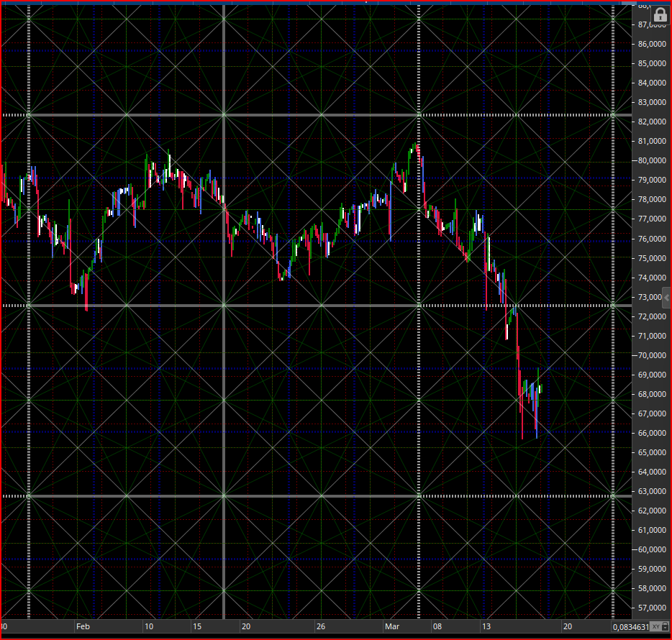Viewport: 672px width, 640px height.
Task: Click the 71,0000 price label
Action: tap(652, 336)
